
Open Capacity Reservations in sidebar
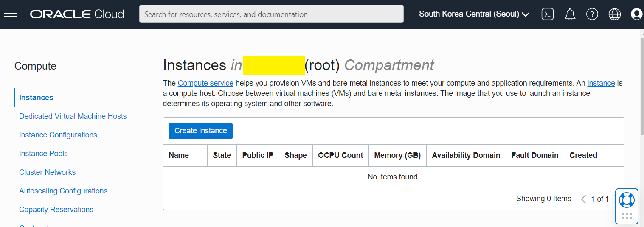click(56, 210)
